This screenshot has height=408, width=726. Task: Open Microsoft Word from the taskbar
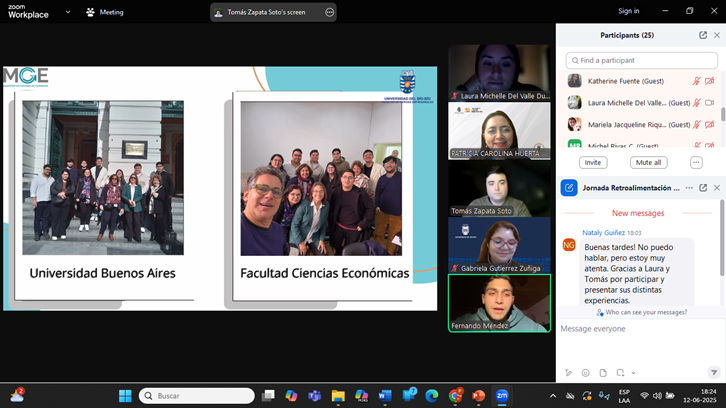click(x=385, y=396)
